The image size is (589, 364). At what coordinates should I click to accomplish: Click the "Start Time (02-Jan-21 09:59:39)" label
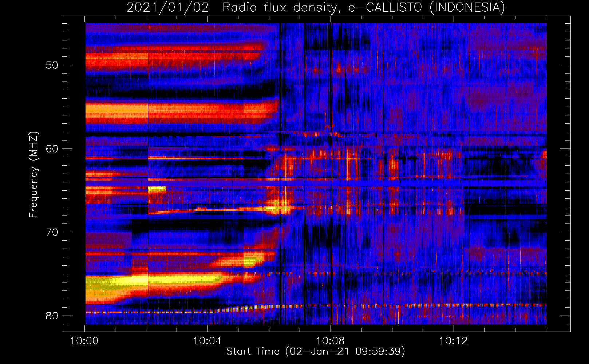pos(316,352)
